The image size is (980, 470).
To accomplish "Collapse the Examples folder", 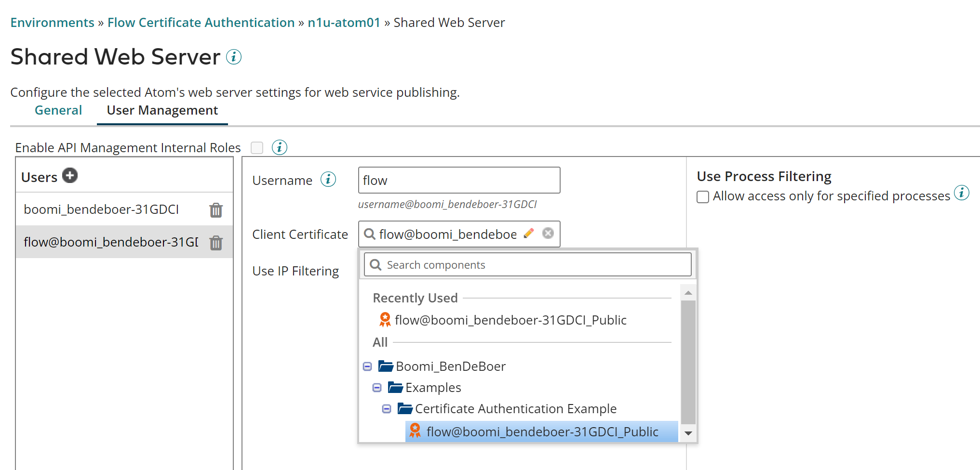I will click(x=376, y=387).
